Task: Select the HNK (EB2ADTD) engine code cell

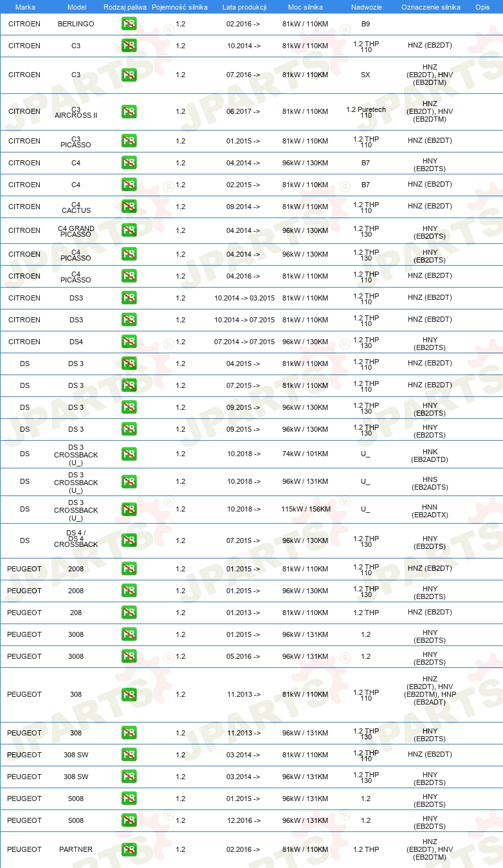Action: click(x=430, y=456)
